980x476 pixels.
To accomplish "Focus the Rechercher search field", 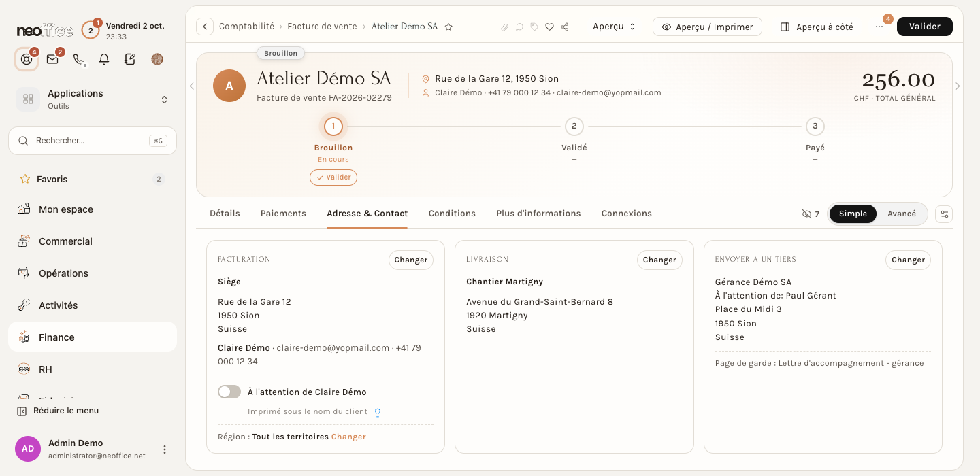I will [93, 141].
